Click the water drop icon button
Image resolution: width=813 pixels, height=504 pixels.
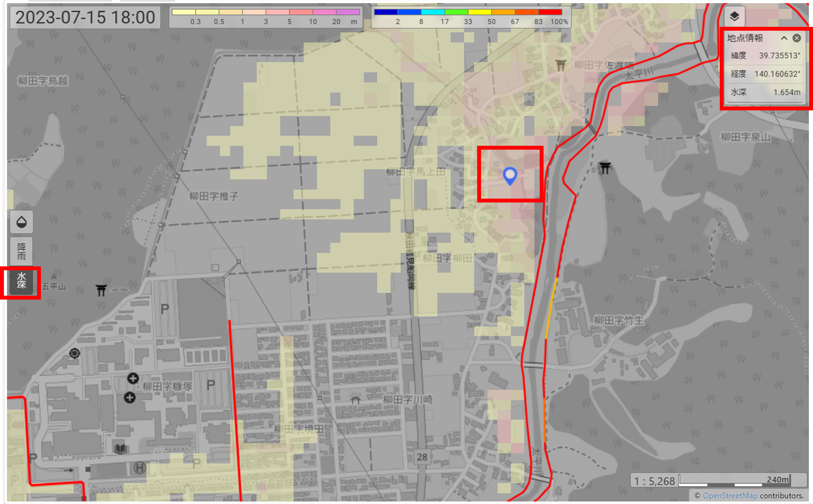coord(21,222)
